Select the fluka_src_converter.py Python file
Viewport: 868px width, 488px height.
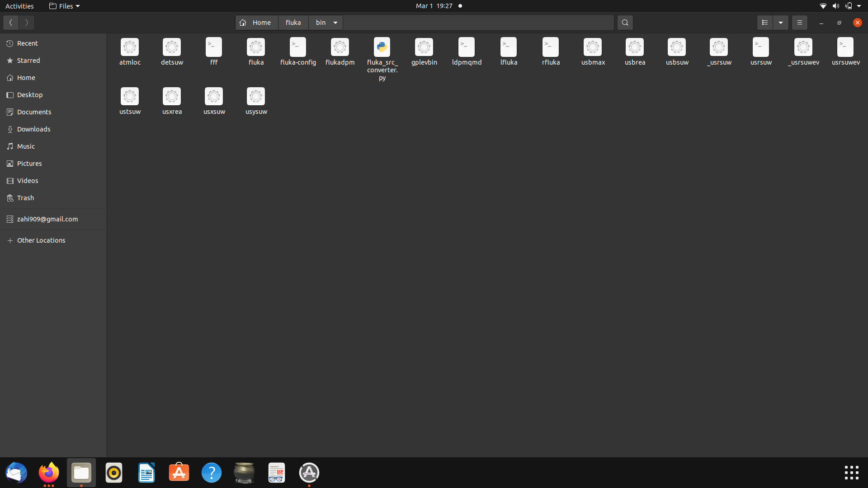(x=382, y=47)
